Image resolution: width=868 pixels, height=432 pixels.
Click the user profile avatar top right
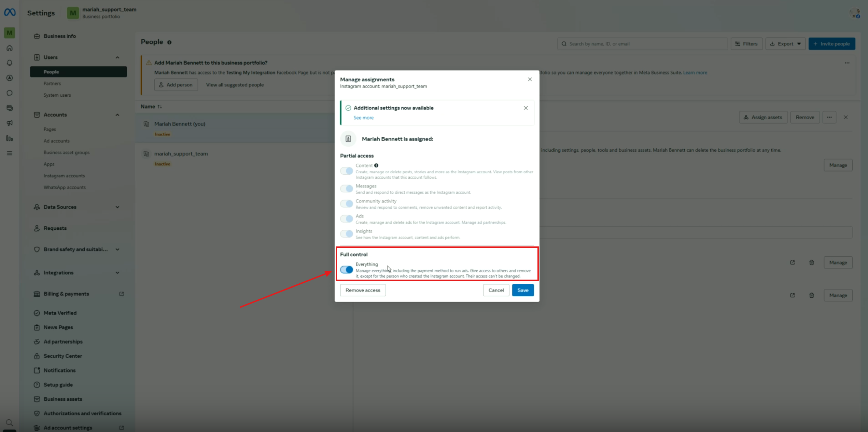(855, 13)
